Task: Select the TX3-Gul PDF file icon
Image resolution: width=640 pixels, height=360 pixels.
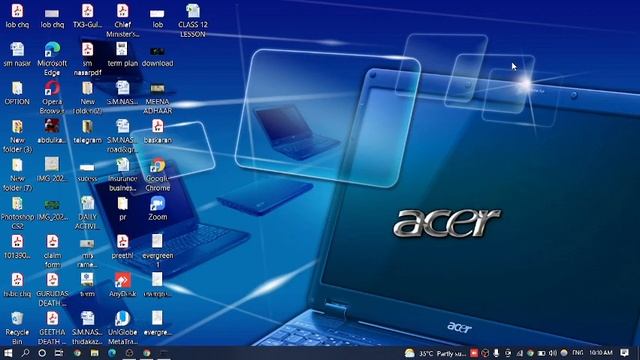Action: click(x=87, y=16)
